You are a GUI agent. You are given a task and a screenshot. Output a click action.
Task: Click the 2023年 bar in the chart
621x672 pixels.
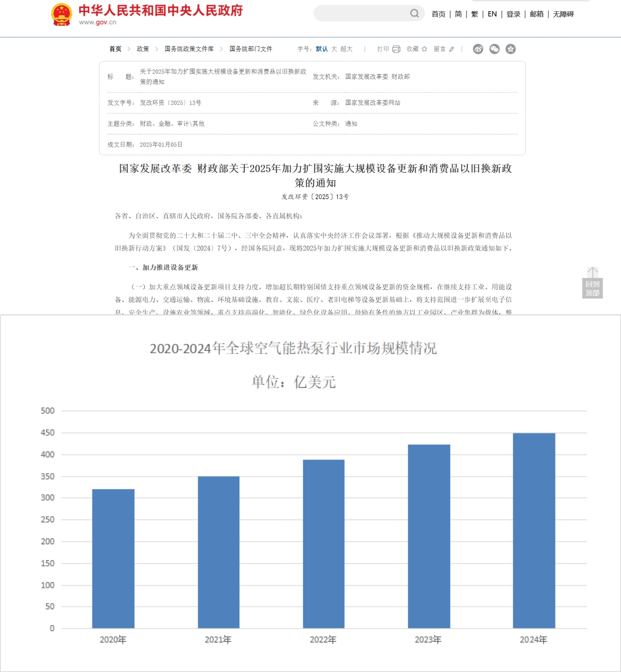pyautogui.click(x=429, y=537)
